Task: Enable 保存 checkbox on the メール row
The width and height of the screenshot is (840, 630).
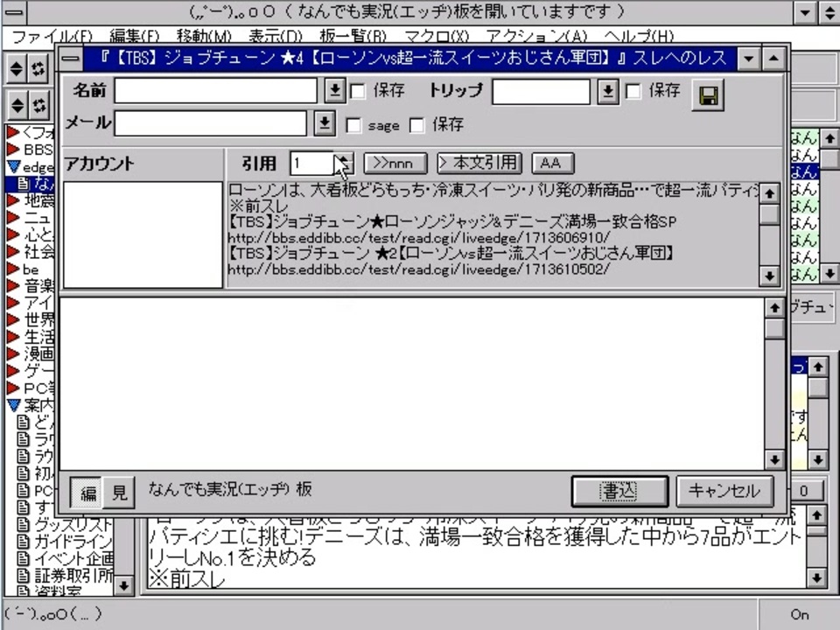Action: (416, 125)
